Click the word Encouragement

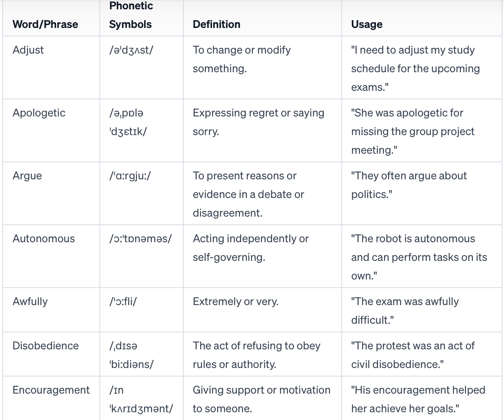(x=51, y=390)
